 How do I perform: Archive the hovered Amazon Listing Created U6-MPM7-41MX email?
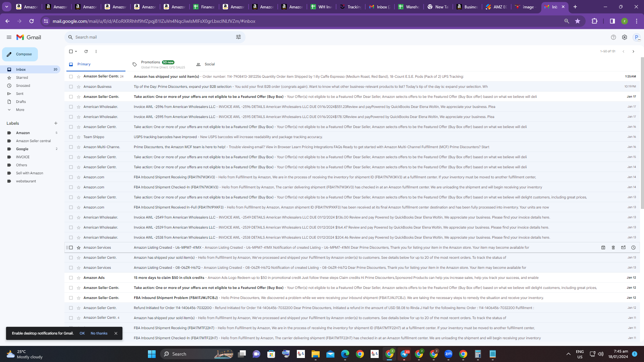point(603,247)
